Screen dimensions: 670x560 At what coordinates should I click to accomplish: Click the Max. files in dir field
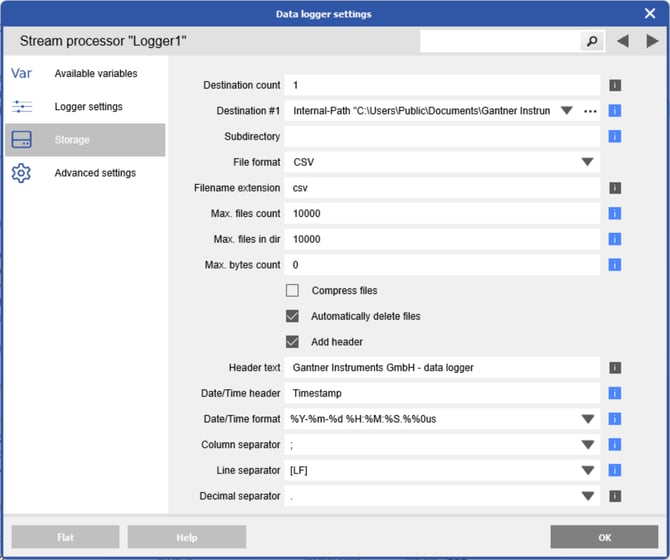pyautogui.click(x=442, y=239)
